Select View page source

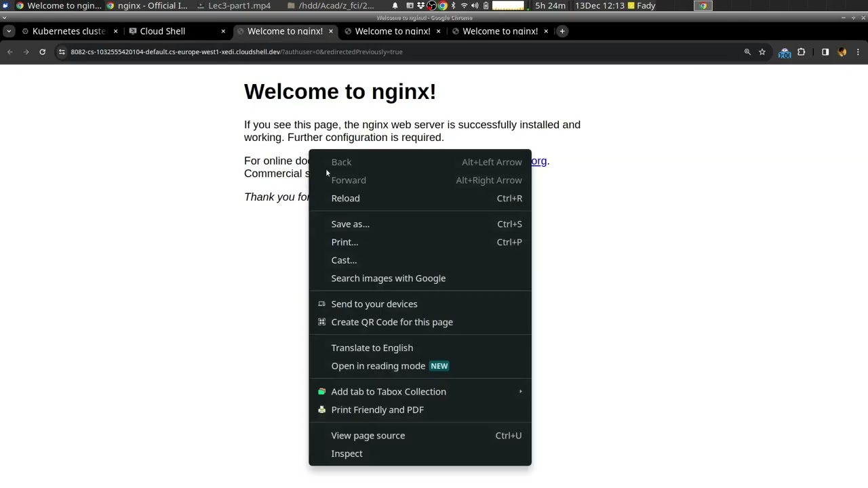click(420, 436)
